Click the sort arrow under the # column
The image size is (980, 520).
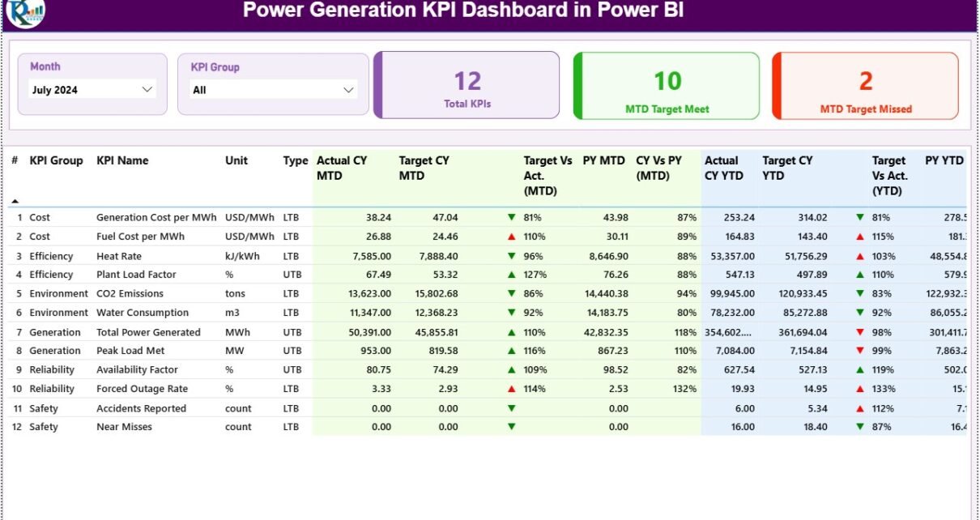click(x=15, y=200)
